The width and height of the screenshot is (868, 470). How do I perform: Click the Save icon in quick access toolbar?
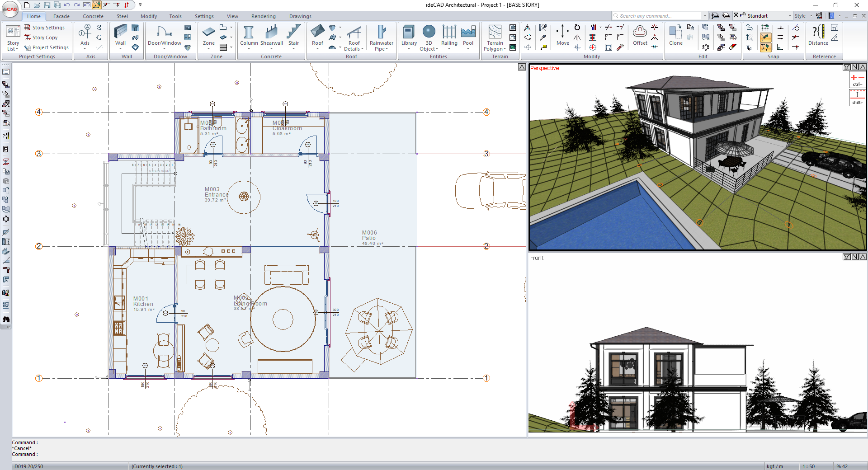point(47,5)
